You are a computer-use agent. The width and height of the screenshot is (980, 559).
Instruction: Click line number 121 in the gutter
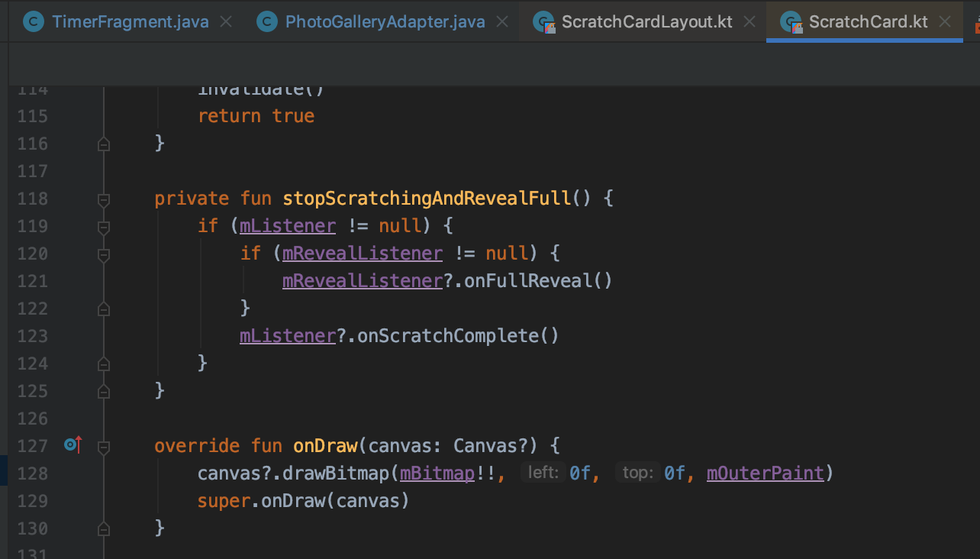[x=32, y=281]
